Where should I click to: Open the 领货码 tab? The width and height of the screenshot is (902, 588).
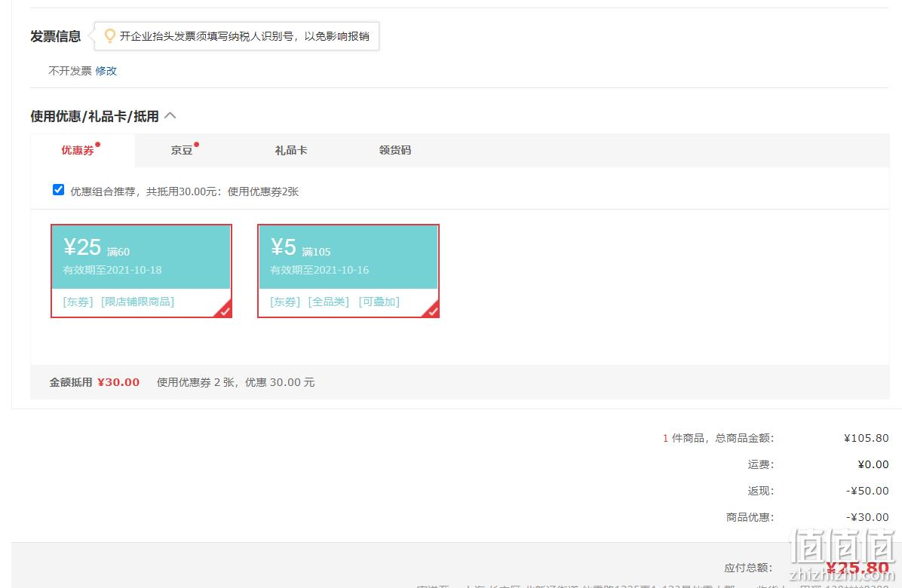(x=395, y=150)
